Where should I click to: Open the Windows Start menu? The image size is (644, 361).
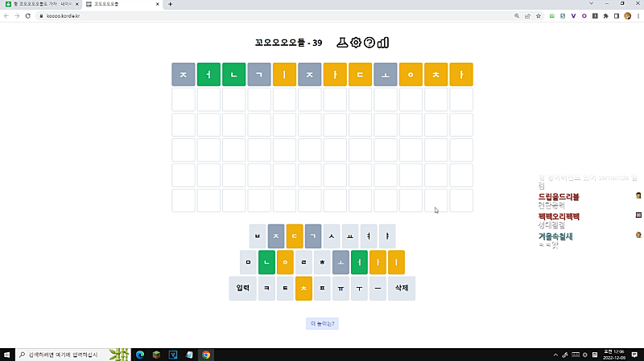(6, 355)
